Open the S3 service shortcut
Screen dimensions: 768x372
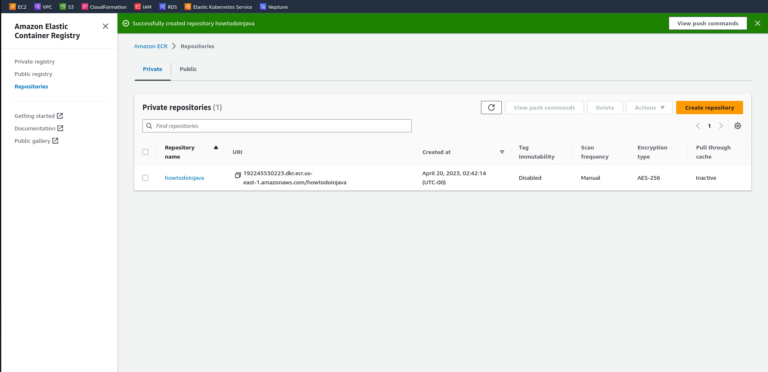point(67,7)
